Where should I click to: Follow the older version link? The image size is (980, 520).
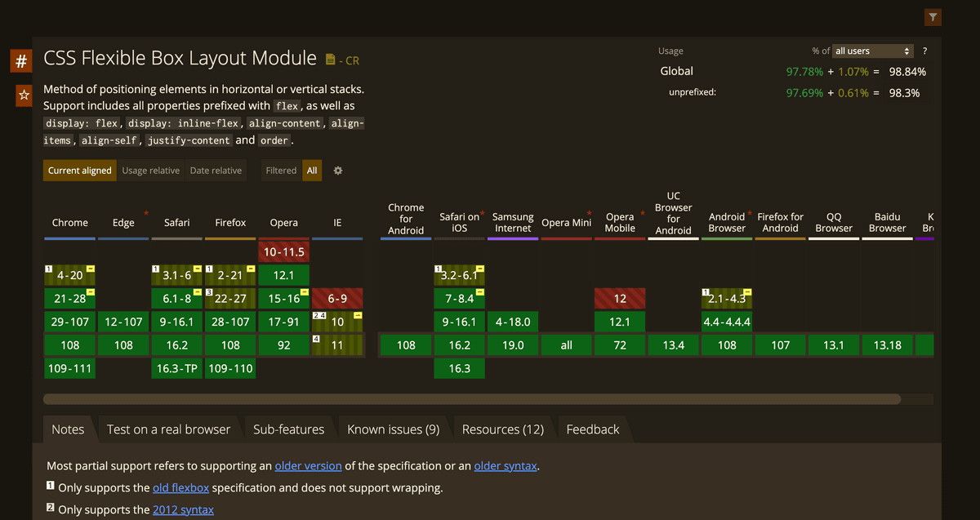click(308, 466)
